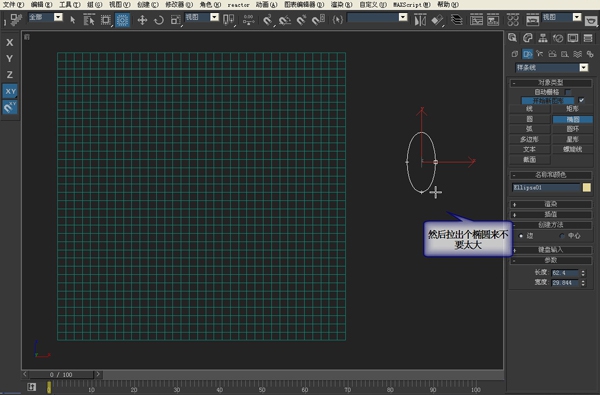
Task: Activate the Select and Move tool
Action: point(142,20)
